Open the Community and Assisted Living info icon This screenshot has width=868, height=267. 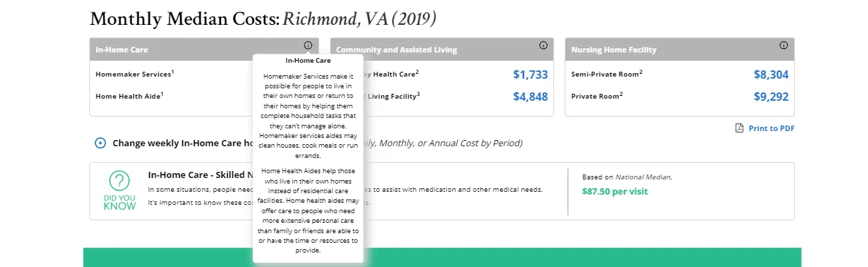pos(543,46)
